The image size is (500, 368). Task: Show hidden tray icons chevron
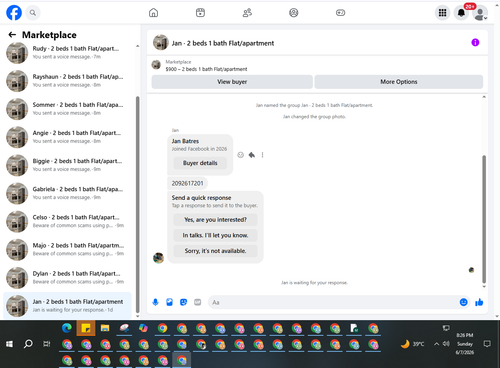[436, 344]
